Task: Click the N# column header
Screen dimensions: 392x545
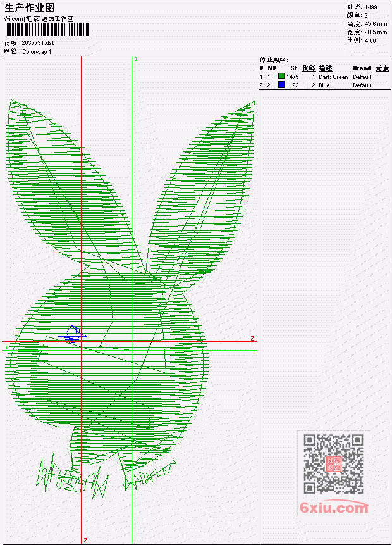Action: 271,68
